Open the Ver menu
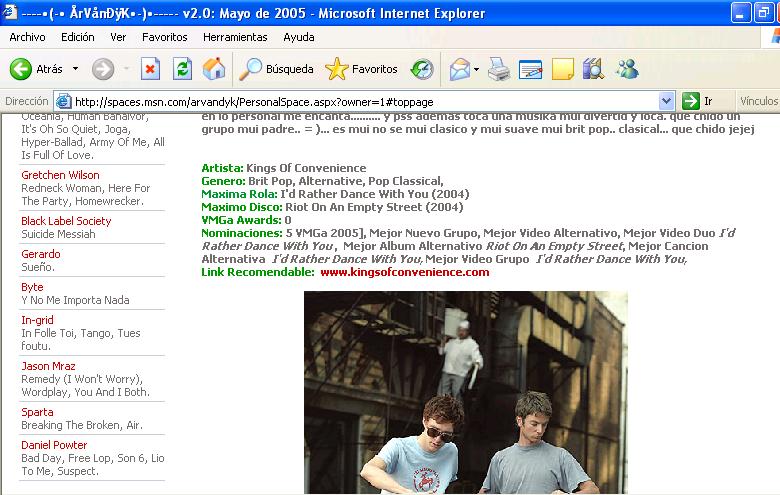The height and width of the screenshot is (495, 780). tap(118, 37)
